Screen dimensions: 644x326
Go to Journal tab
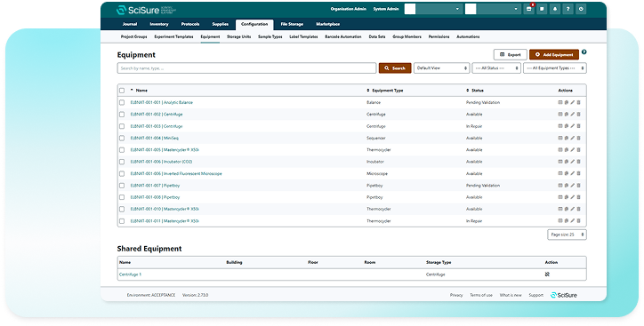tap(130, 24)
